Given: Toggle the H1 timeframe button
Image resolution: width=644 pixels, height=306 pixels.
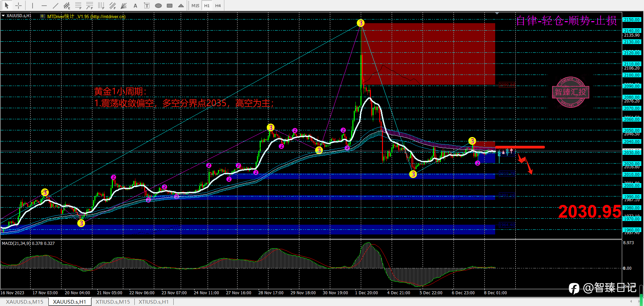Looking at the screenshot, I should pos(207,5).
